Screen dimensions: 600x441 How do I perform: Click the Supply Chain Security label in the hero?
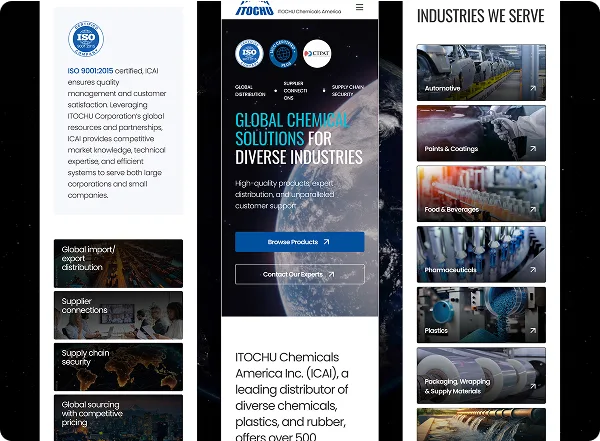pyautogui.click(x=347, y=91)
